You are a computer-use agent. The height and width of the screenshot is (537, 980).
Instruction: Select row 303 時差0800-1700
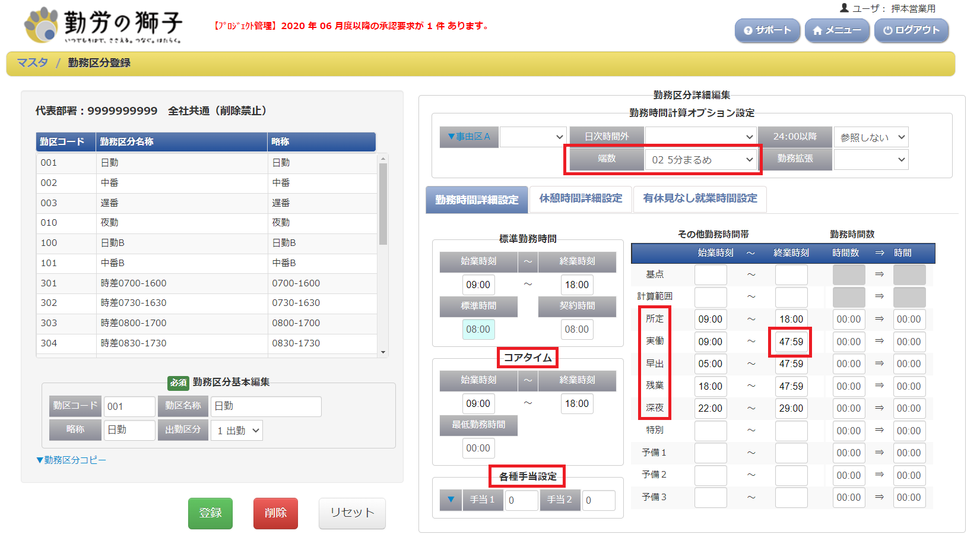click(207, 323)
